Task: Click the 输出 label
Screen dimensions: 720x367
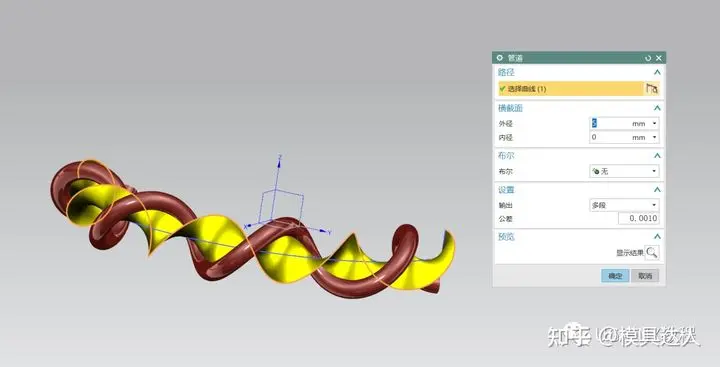Action: (506, 205)
